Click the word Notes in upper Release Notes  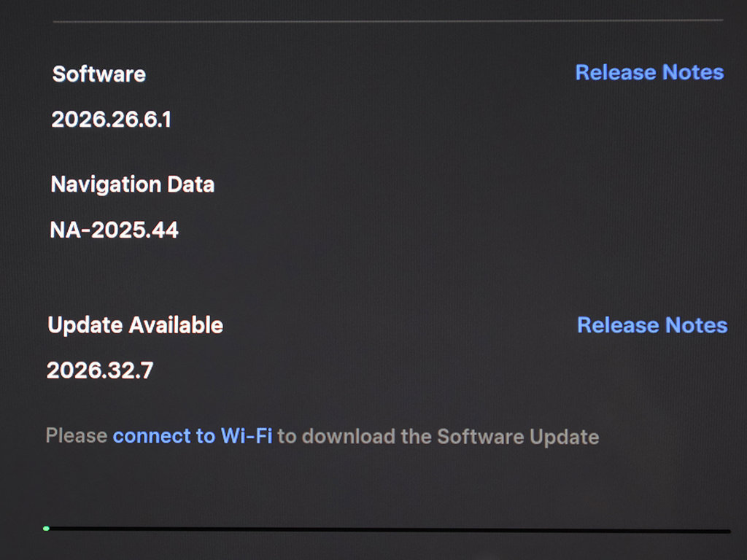693,72
